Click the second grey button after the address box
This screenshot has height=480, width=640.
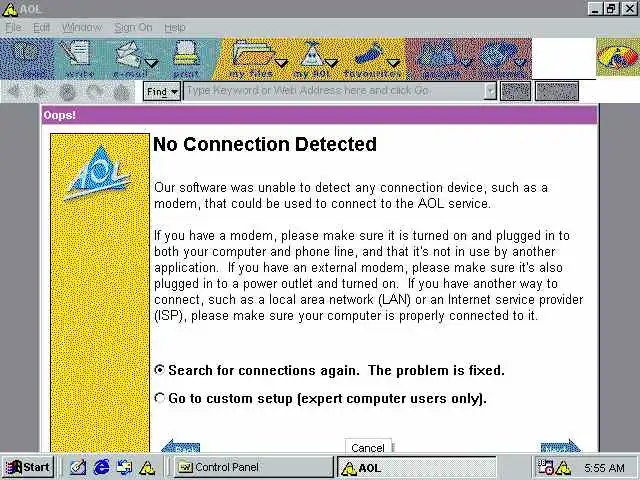point(557,91)
